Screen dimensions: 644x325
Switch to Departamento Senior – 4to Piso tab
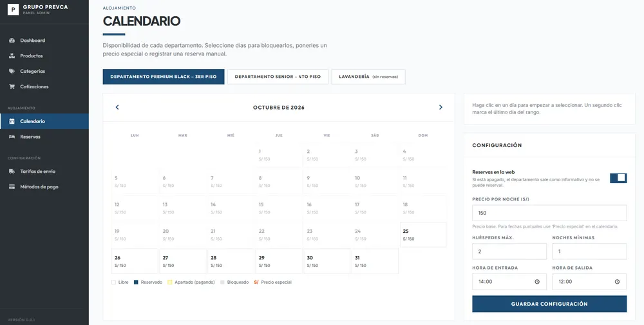278,77
